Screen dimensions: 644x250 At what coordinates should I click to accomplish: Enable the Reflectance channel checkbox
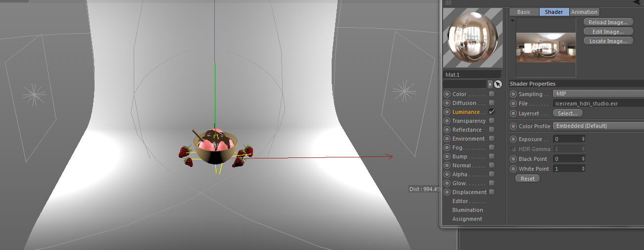click(x=492, y=130)
